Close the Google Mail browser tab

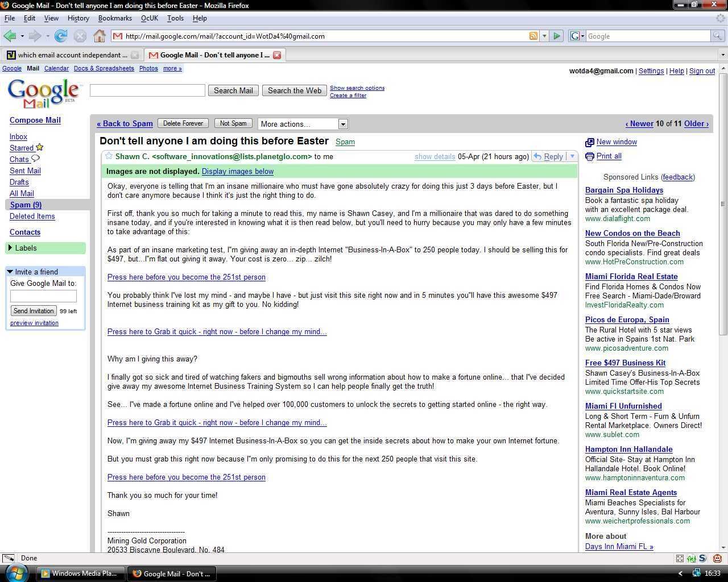277,55
